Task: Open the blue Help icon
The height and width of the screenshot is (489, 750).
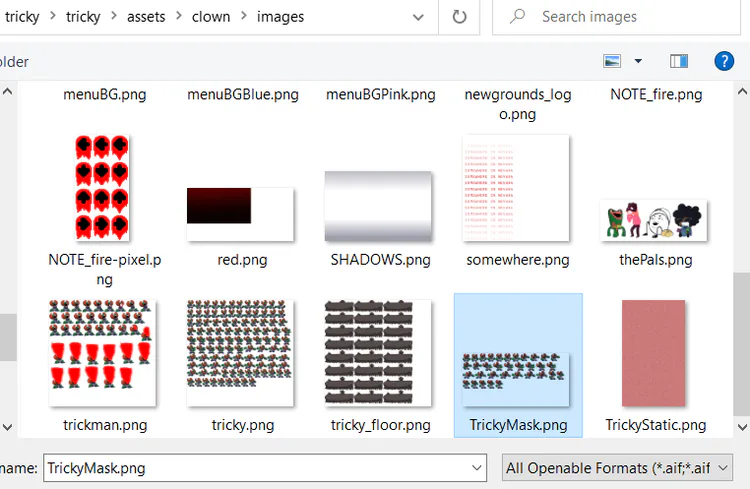Action: (724, 61)
